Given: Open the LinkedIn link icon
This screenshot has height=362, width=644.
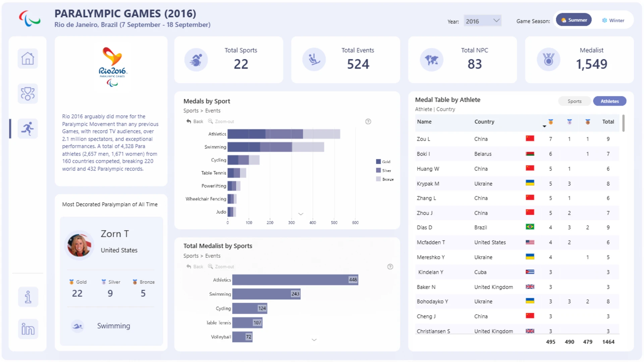Looking at the screenshot, I should (28, 329).
